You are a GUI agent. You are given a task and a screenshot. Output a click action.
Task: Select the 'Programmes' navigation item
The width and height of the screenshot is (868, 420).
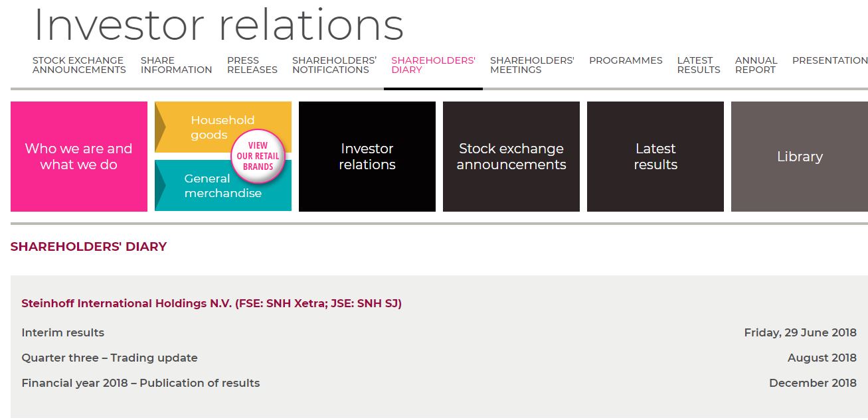[625, 60]
